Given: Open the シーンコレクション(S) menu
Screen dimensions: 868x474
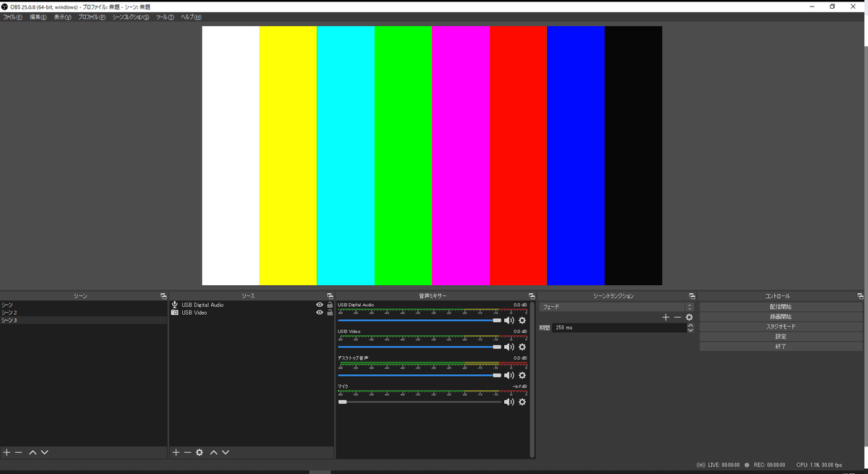Looking at the screenshot, I should tap(131, 17).
